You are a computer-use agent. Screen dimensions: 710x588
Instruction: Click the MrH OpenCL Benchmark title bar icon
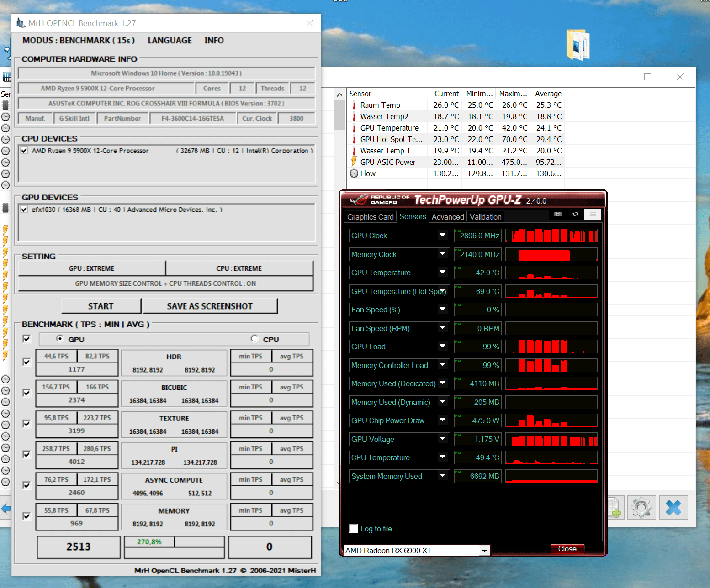tap(21, 23)
